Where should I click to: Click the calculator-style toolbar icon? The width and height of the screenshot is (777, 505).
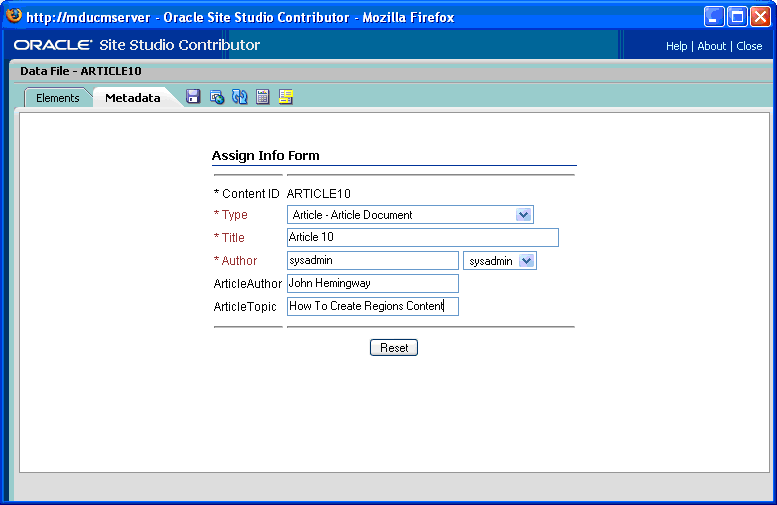[263, 97]
